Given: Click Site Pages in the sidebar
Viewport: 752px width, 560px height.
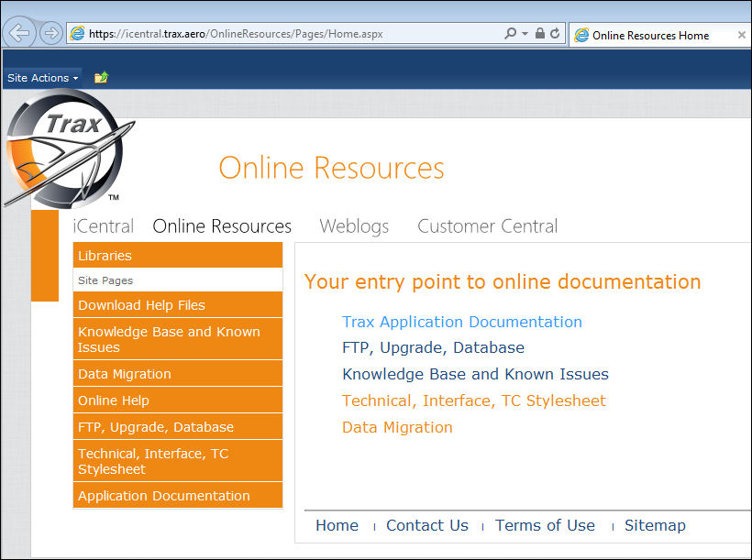Looking at the screenshot, I should pos(178,280).
